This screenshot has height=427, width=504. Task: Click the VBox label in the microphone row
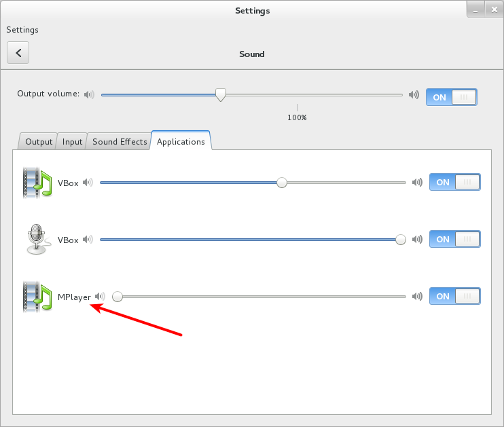click(68, 240)
